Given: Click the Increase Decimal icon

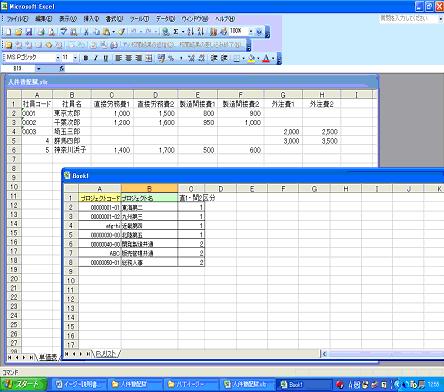Looking at the screenshot, I should point(191,58).
